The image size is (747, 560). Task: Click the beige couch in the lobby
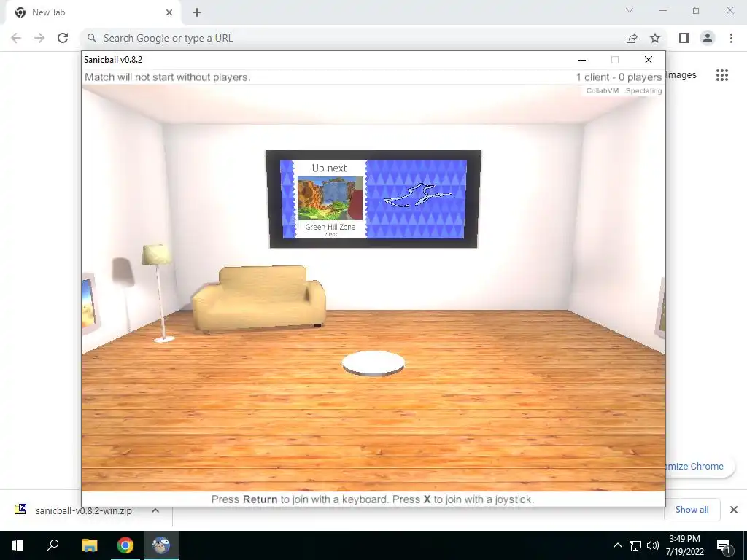click(259, 298)
